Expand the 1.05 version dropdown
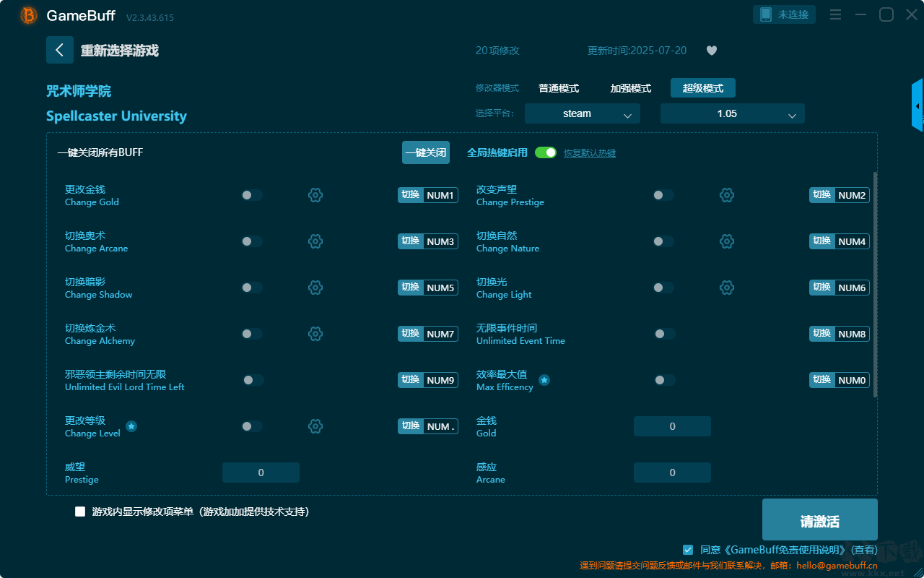This screenshot has width=924, height=578. (733, 113)
